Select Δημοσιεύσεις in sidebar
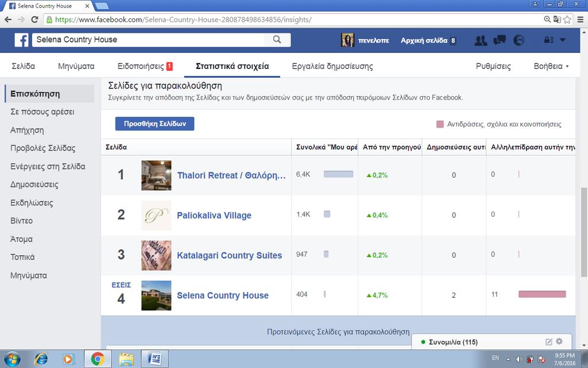This screenshot has width=588, height=368. pyautogui.click(x=34, y=185)
